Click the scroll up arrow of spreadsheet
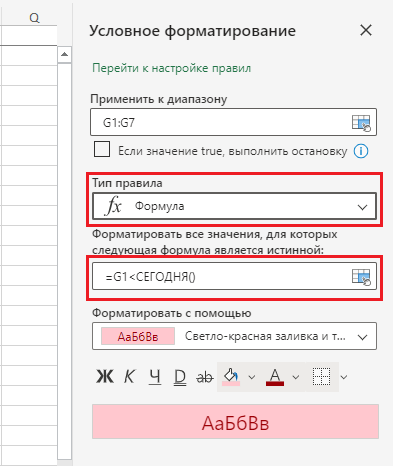Image resolution: width=393 pixels, height=466 pixels. (x=64, y=54)
